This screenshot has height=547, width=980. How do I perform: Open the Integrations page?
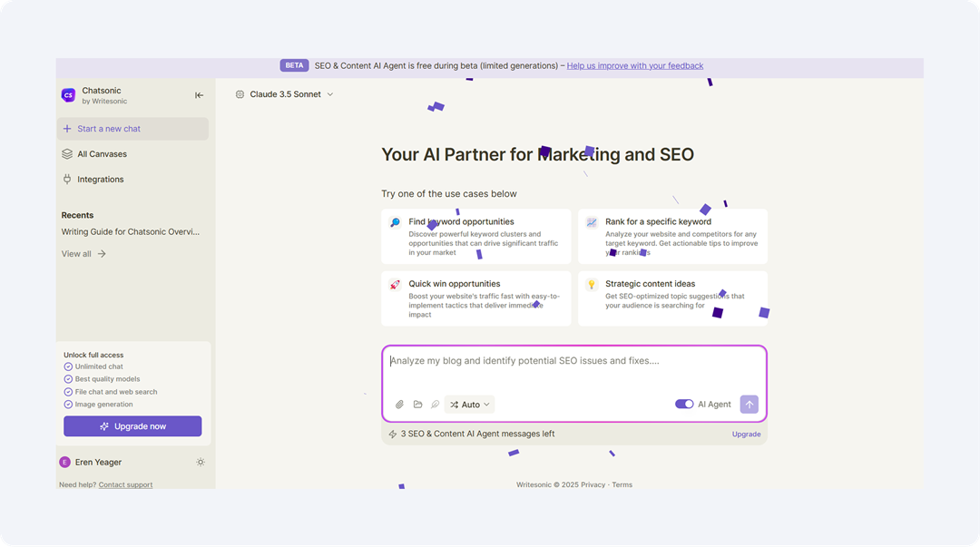point(100,180)
